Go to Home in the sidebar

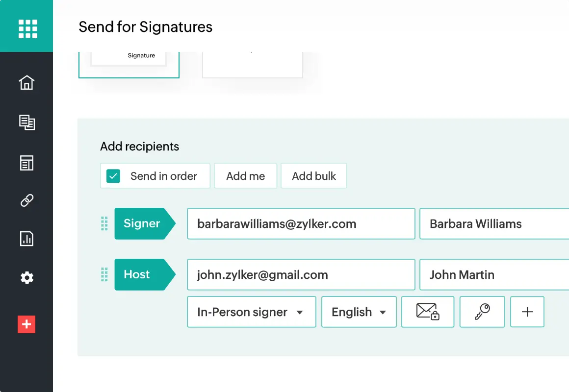click(26, 82)
